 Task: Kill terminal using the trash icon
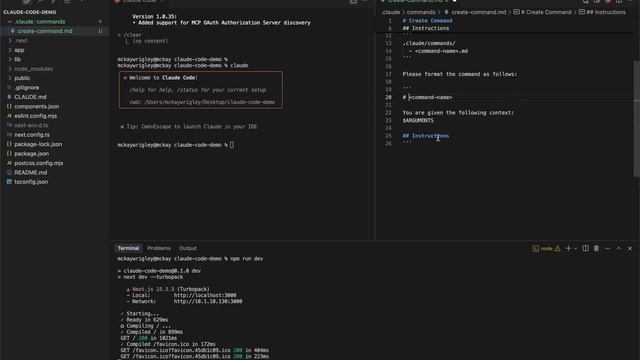coord(596,248)
